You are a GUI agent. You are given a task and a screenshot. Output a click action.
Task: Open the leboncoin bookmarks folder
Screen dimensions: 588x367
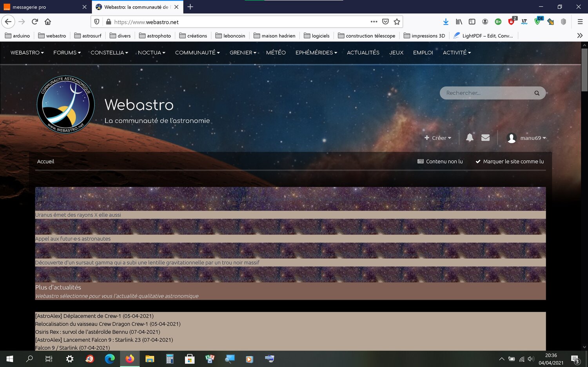point(230,36)
